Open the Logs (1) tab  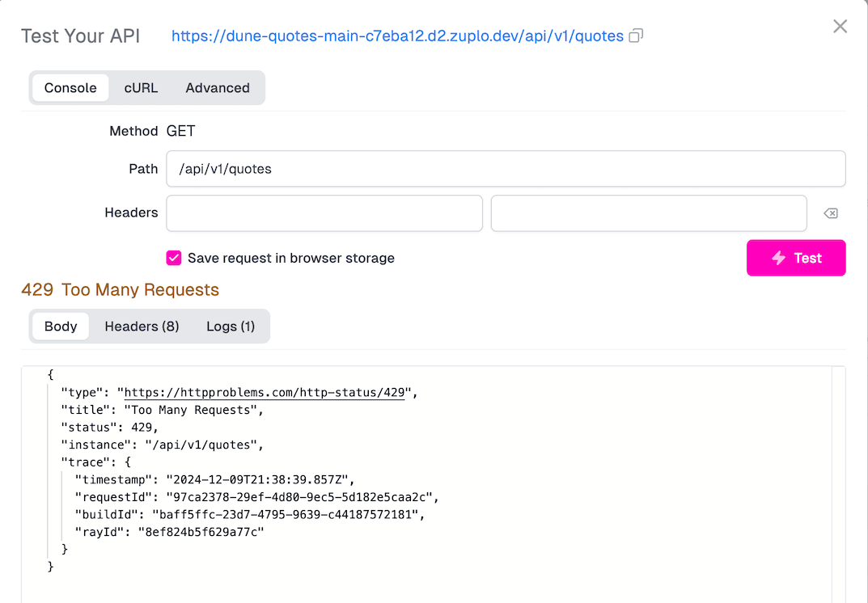(x=231, y=326)
